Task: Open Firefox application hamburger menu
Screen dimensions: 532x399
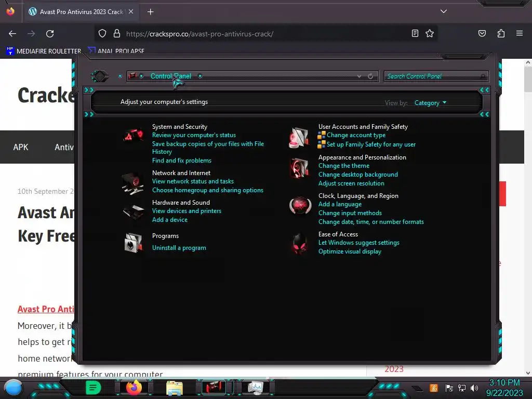Action: click(520, 33)
